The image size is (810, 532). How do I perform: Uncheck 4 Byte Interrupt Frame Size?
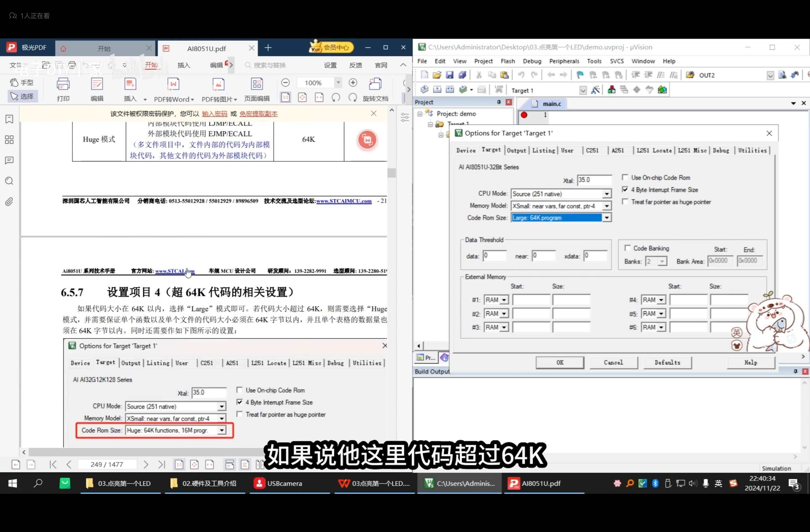(625, 189)
